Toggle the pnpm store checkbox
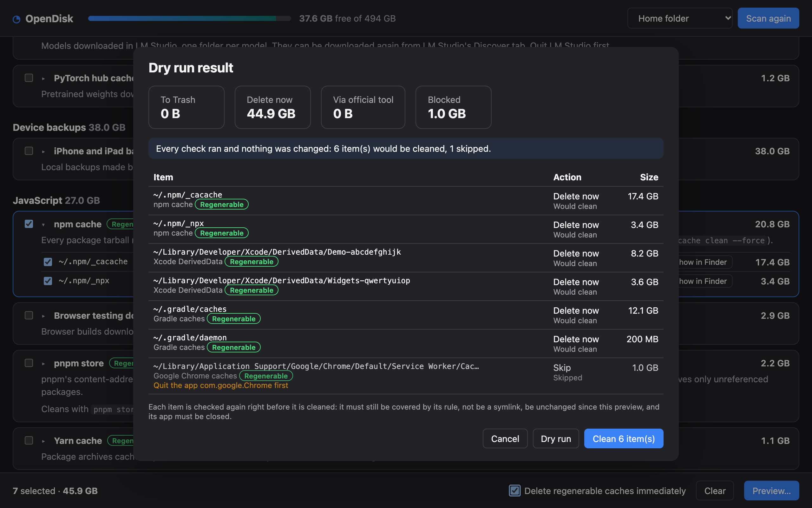Viewport: 812px width, 508px height. (x=29, y=363)
